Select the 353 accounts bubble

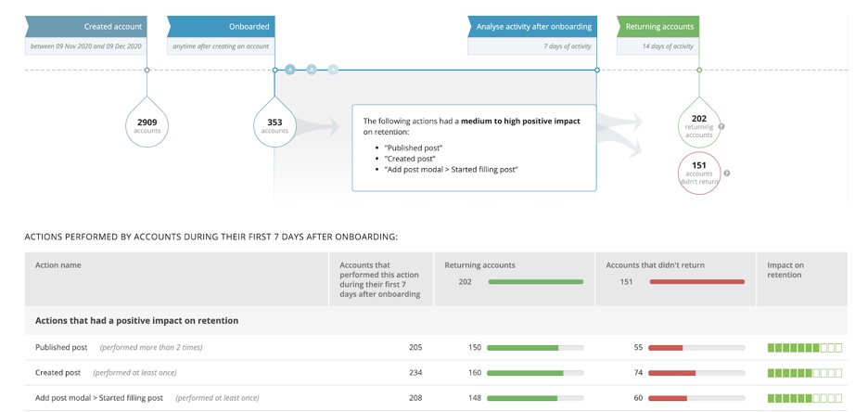click(274, 124)
